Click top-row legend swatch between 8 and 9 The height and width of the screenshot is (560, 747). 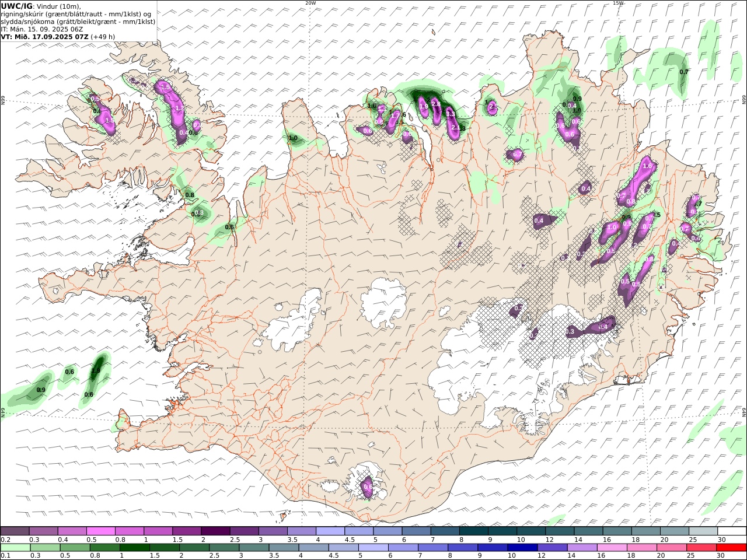(473, 531)
